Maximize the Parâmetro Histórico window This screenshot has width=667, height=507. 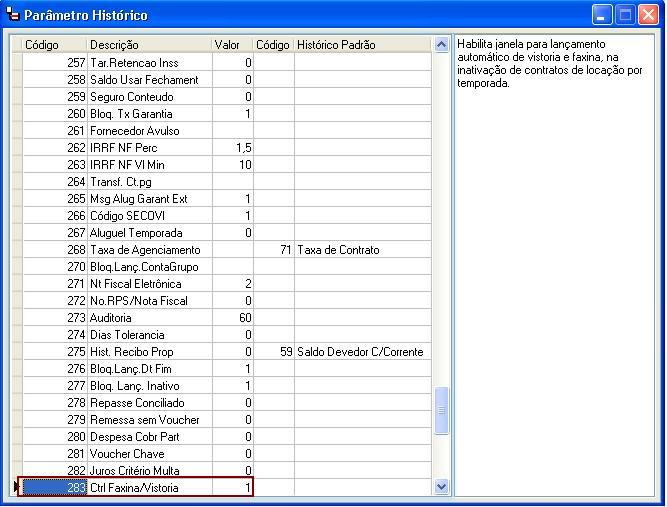625,15
